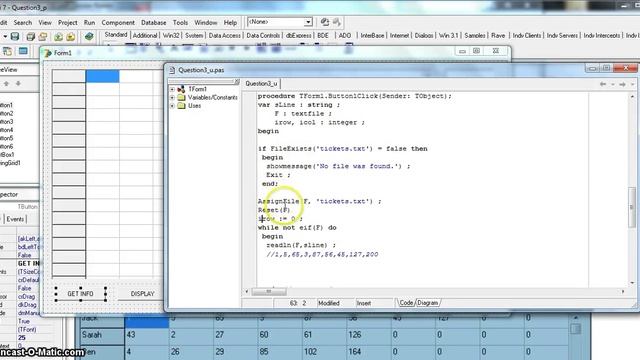640x360 pixels.
Task: Click the Toggle Form/Unit toolbar icon
Action: (7, 51)
